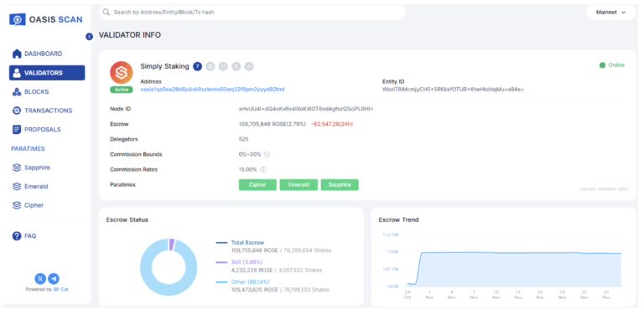The image size is (644, 315).
Task: Click the Escrow amount 109,705,848 ROSE
Action: tap(272, 124)
